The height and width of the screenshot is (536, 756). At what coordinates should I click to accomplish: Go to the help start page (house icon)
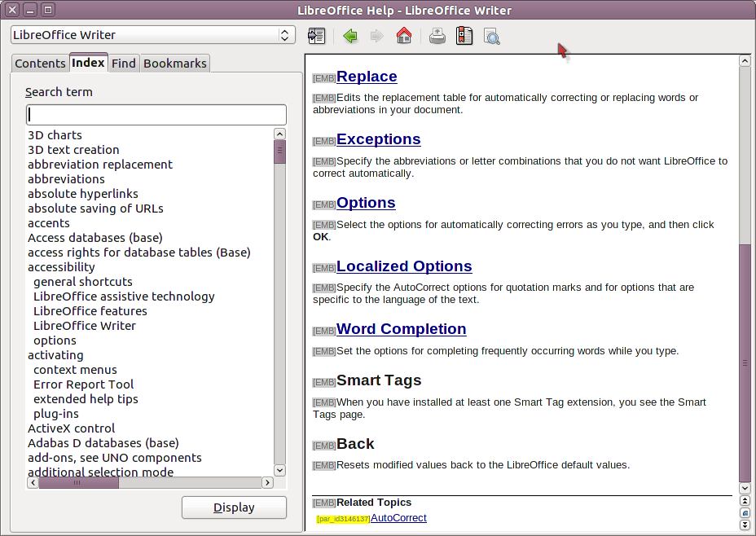pos(403,36)
